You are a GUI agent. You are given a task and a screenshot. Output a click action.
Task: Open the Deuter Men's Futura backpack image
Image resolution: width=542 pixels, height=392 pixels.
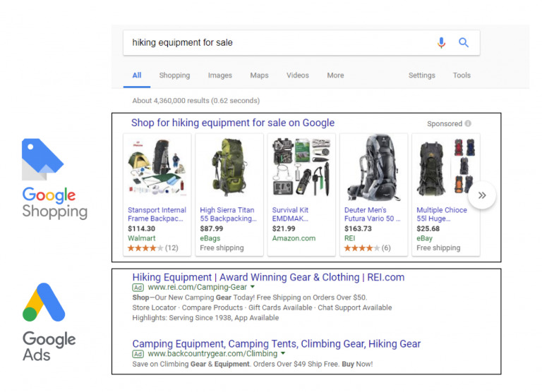(x=373, y=168)
